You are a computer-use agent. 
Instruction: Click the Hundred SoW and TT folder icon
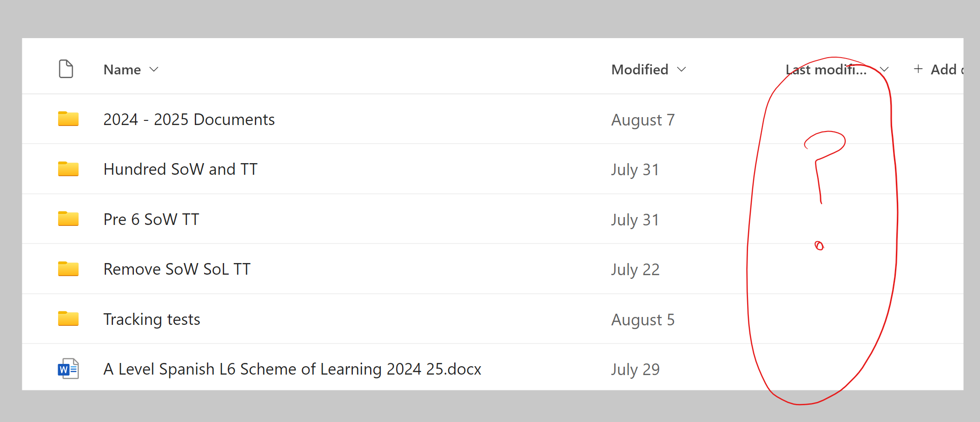click(x=68, y=169)
